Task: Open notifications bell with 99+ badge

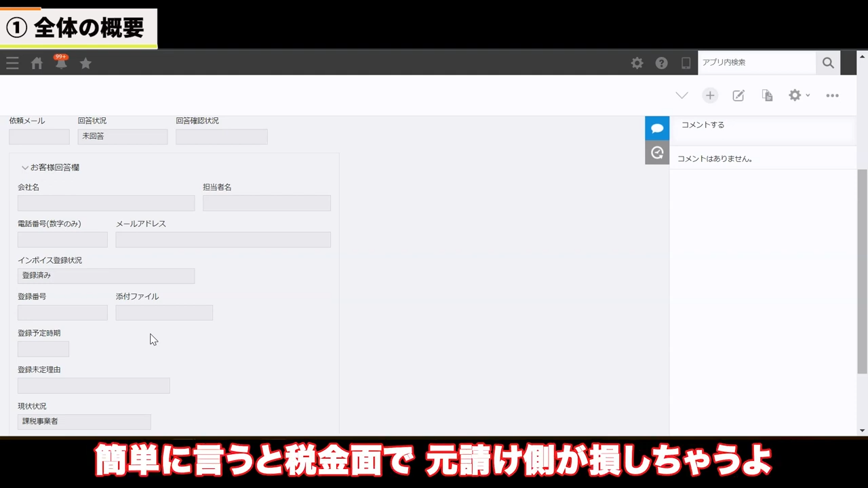Action: [61, 62]
